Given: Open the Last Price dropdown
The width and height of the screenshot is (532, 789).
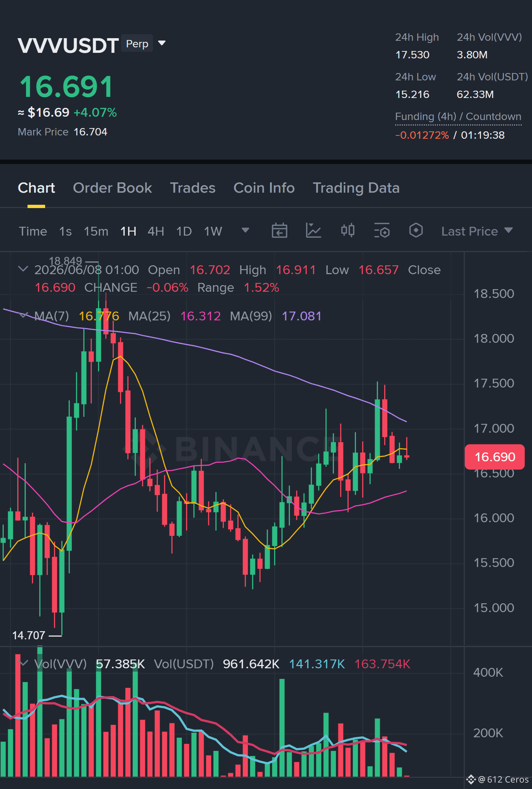Looking at the screenshot, I should pos(477,231).
